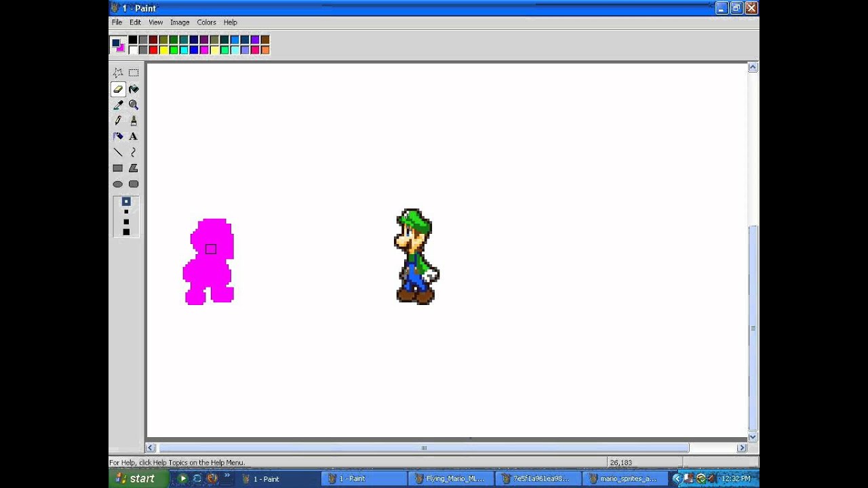
Task: Click the horizontal scrollbar right arrow
Action: [742, 448]
